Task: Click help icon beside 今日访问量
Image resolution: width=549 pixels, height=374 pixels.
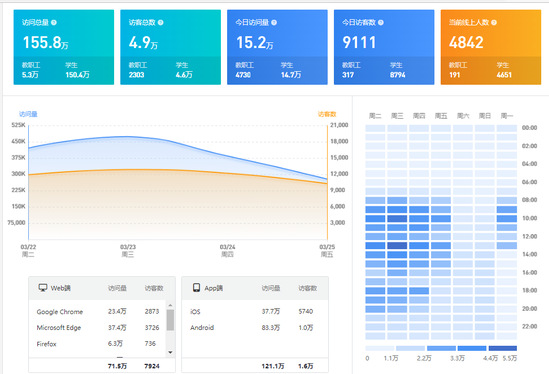Action: pyautogui.click(x=274, y=22)
